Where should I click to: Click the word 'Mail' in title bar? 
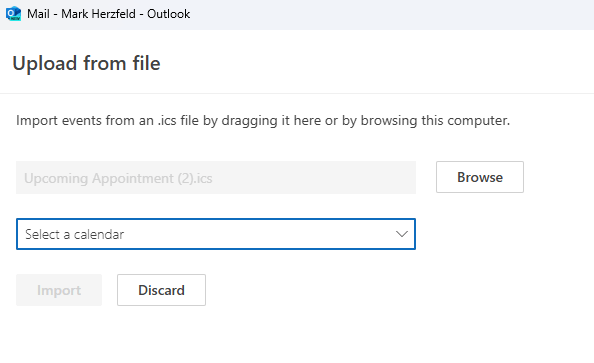[x=38, y=14]
